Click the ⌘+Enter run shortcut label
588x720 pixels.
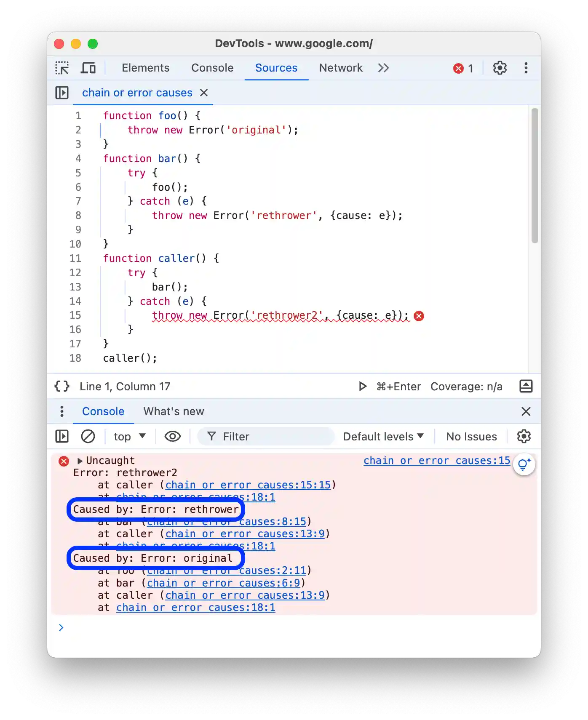(398, 387)
